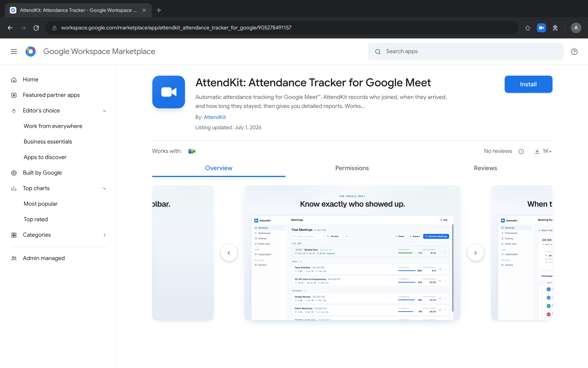Screen dimensions: 588x368
Task: Click the app description paragraph
Action: coord(321,101)
